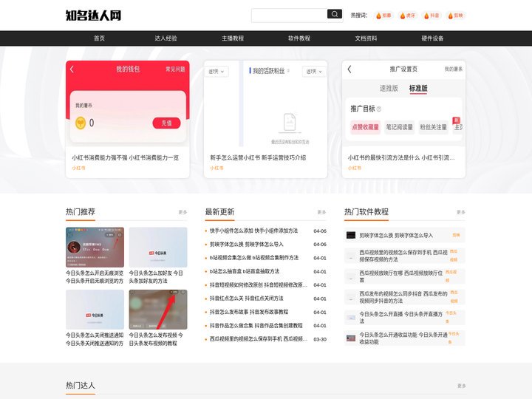Open article 小红书的最快引流方法是什么
This screenshot has height=399, width=532.
[x=401, y=157]
